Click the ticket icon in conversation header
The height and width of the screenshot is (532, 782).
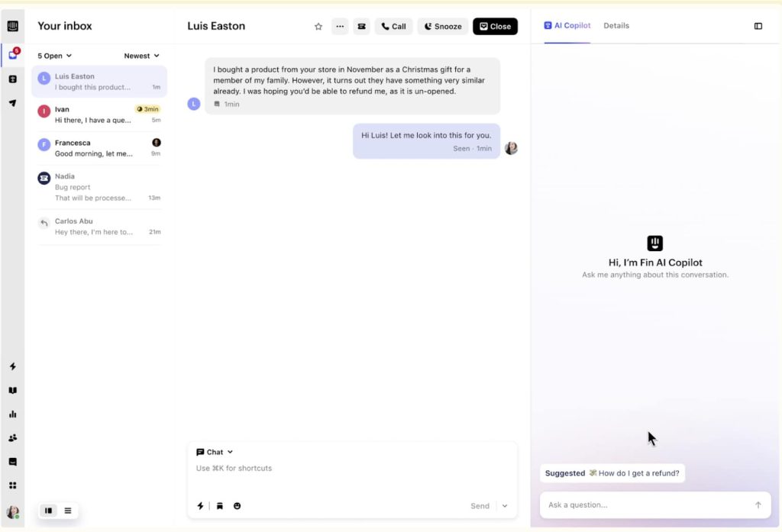pos(361,27)
